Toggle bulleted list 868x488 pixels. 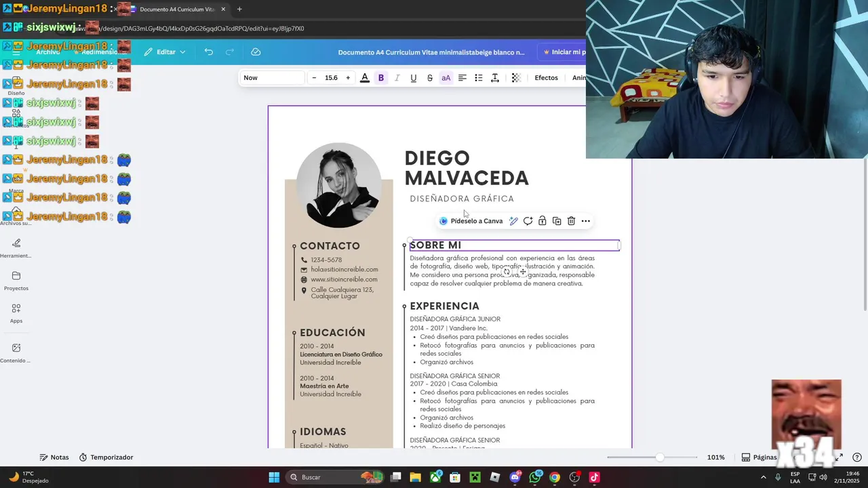point(479,78)
